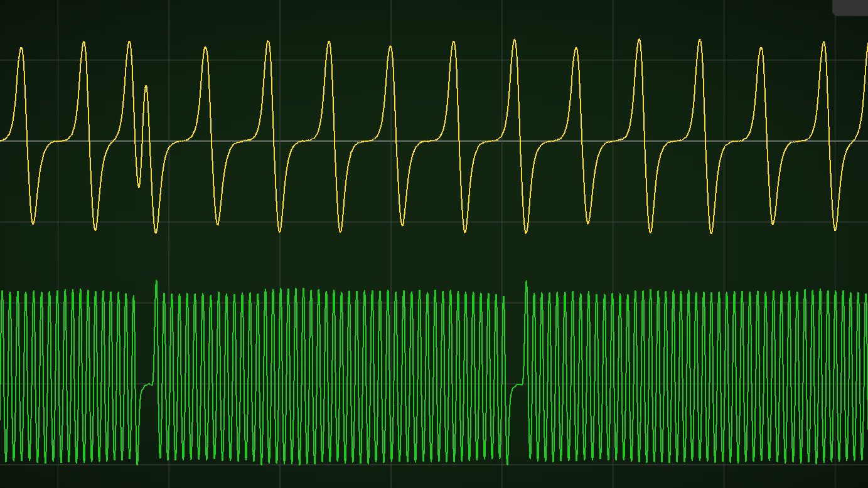Click the short glitch peak on yellow waveform
Viewport: 868px width, 488px height.
(x=146, y=87)
